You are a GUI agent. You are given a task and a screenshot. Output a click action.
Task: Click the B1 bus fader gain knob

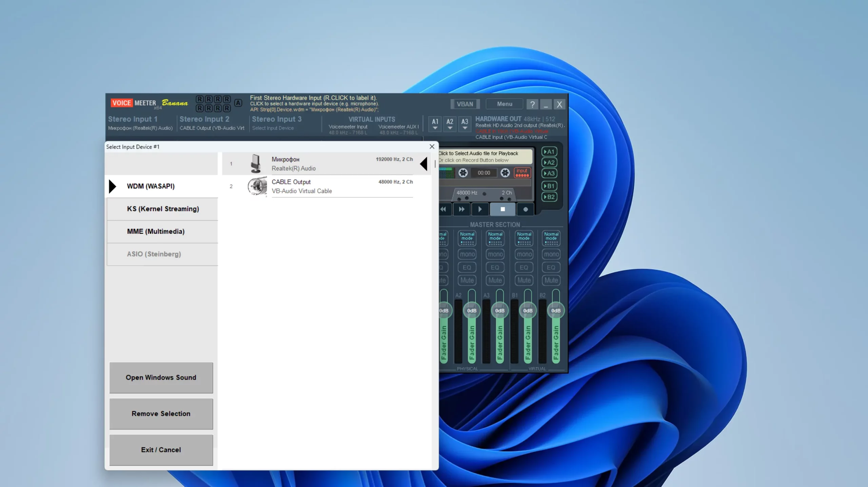(x=528, y=310)
